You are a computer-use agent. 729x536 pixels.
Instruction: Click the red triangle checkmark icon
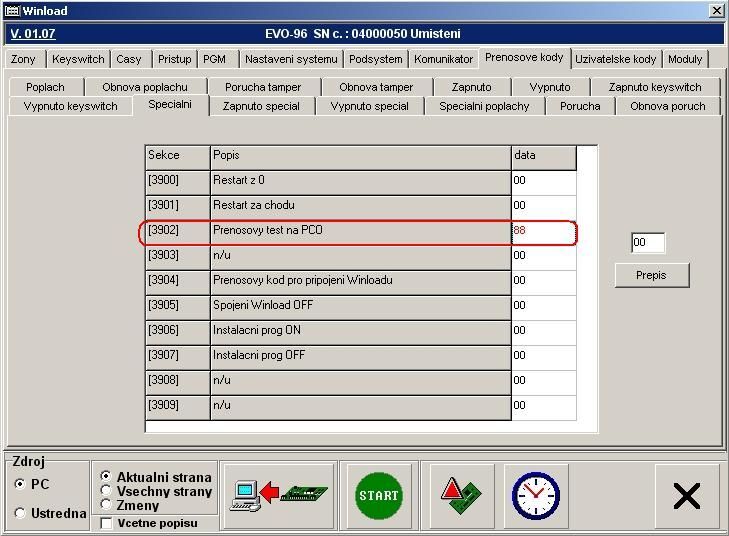tap(461, 495)
